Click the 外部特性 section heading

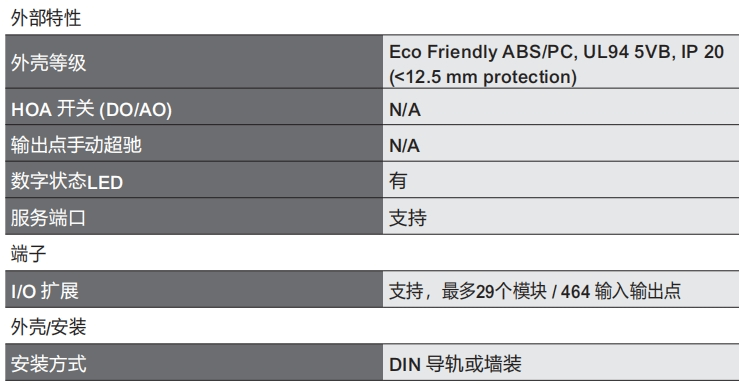tap(46, 18)
